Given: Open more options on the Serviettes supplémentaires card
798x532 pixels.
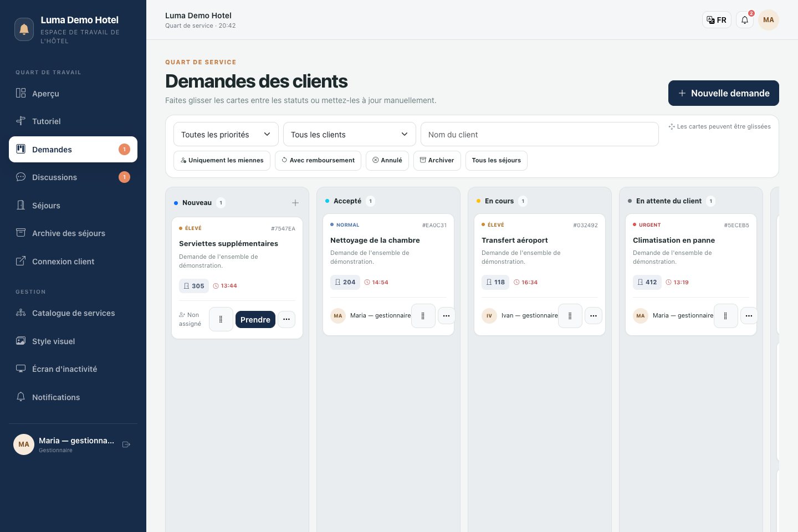Looking at the screenshot, I should (287, 319).
